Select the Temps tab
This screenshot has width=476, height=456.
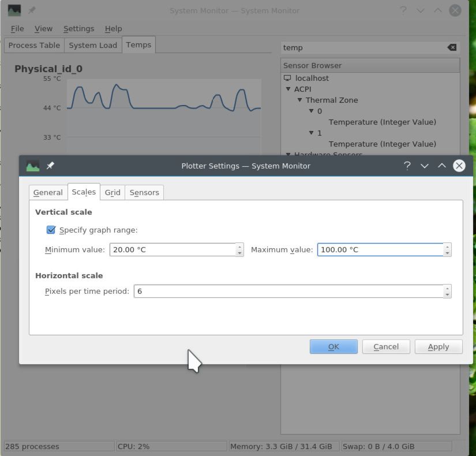[138, 44]
